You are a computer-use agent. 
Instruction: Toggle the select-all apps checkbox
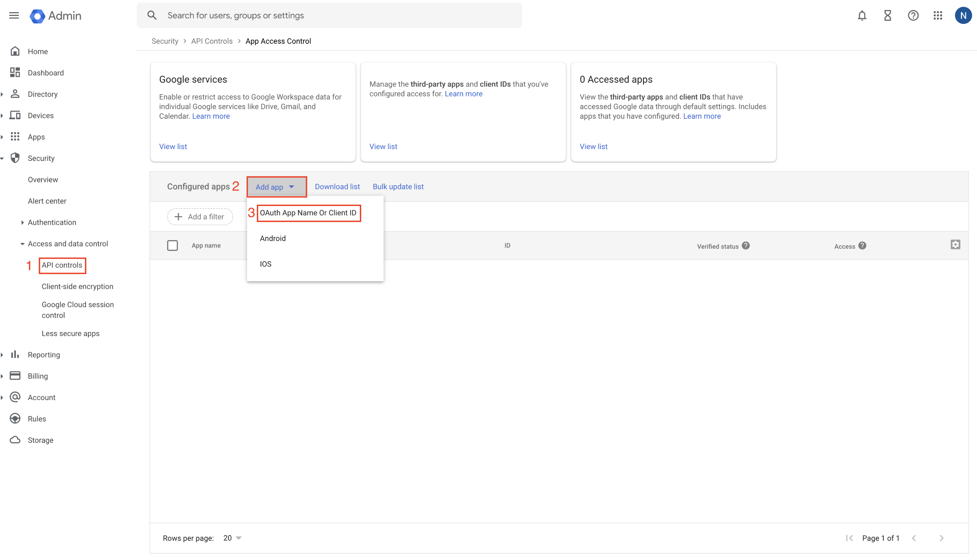click(x=172, y=246)
